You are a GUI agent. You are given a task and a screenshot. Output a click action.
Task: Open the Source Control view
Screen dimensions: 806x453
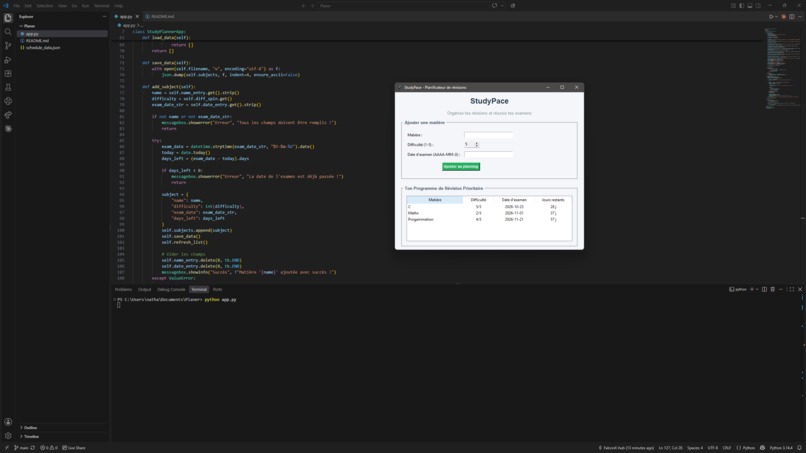[x=8, y=46]
